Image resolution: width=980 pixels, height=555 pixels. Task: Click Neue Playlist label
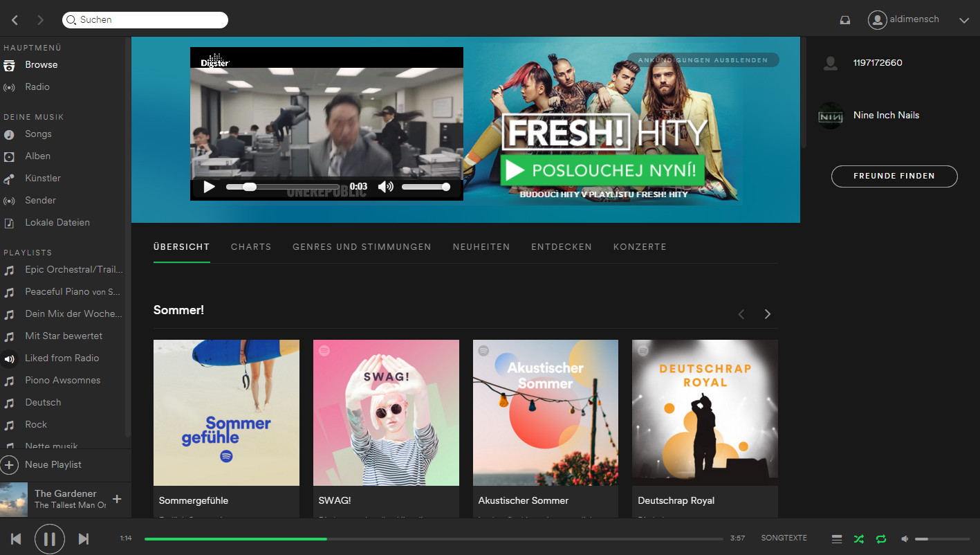[x=53, y=465]
